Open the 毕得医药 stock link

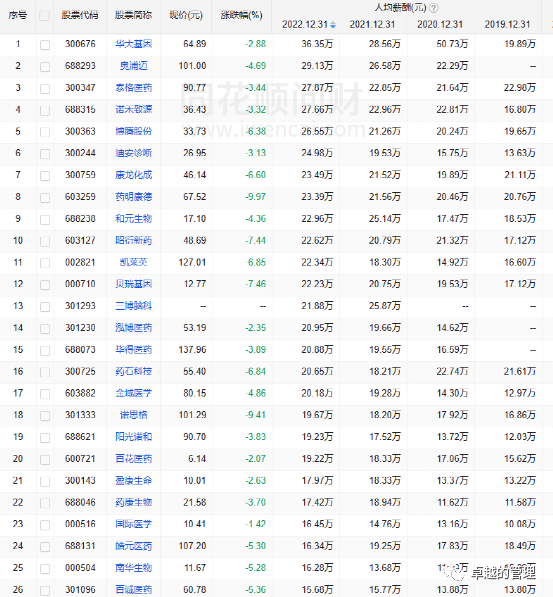[134, 350]
